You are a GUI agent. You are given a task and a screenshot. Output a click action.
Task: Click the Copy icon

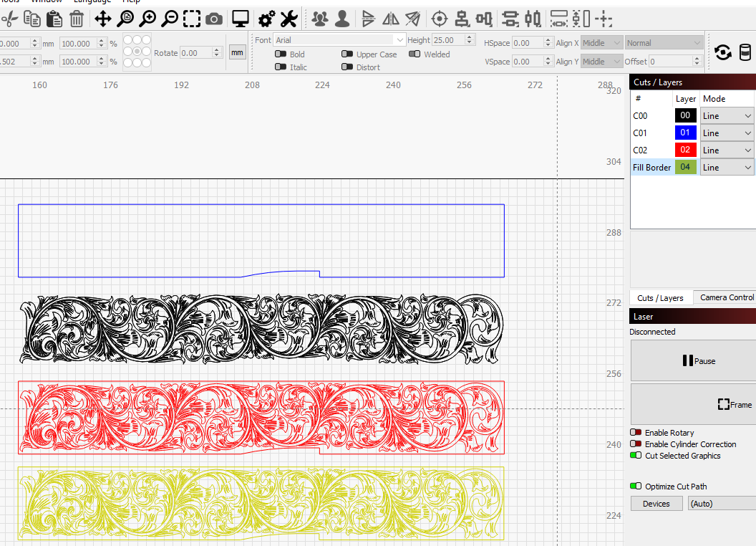click(x=32, y=19)
